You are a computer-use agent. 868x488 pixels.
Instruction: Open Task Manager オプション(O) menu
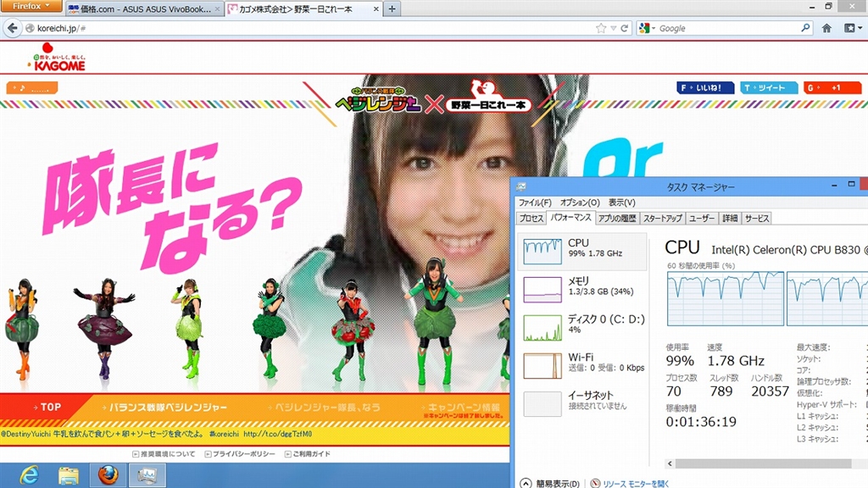tap(580, 202)
